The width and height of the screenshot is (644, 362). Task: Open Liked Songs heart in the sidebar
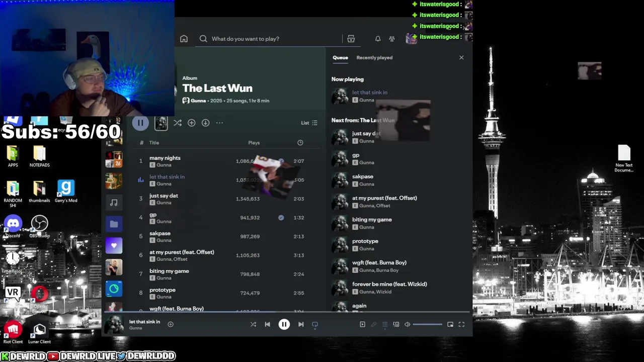(x=114, y=246)
